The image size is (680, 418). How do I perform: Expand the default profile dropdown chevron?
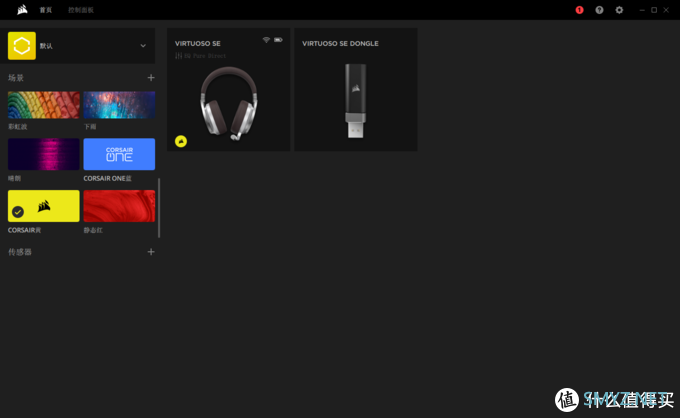point(143,46)
